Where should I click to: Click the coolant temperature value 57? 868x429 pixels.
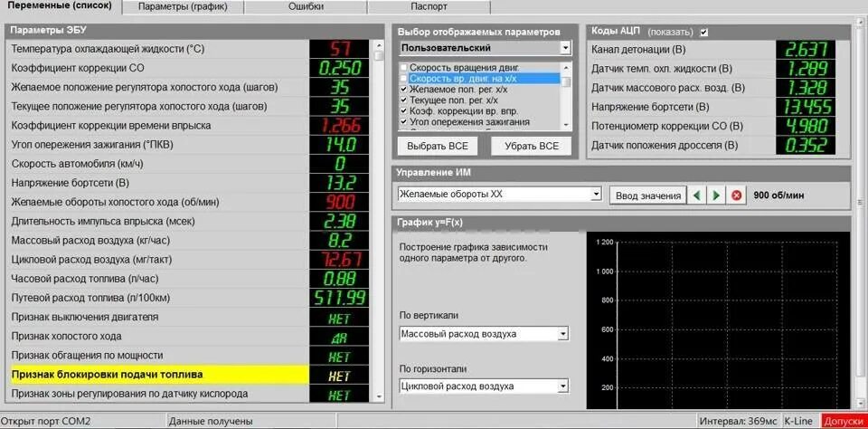(339, 49)
